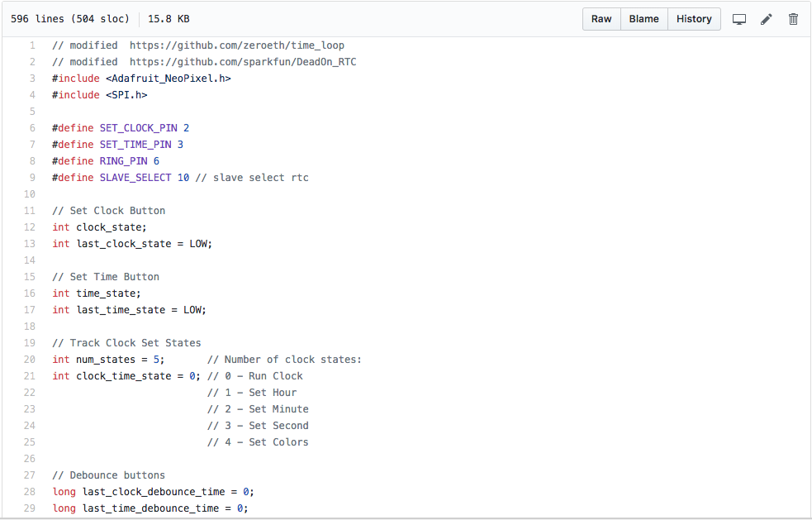Open the Blame view for this file
The width and height of the screenshot is (812, 520).
point(643,18)
